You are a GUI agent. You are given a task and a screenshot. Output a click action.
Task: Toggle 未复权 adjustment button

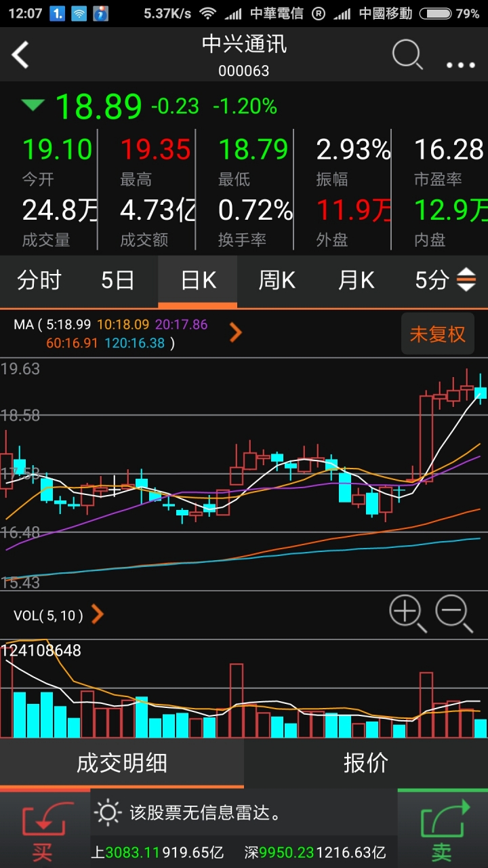(437, 334)
